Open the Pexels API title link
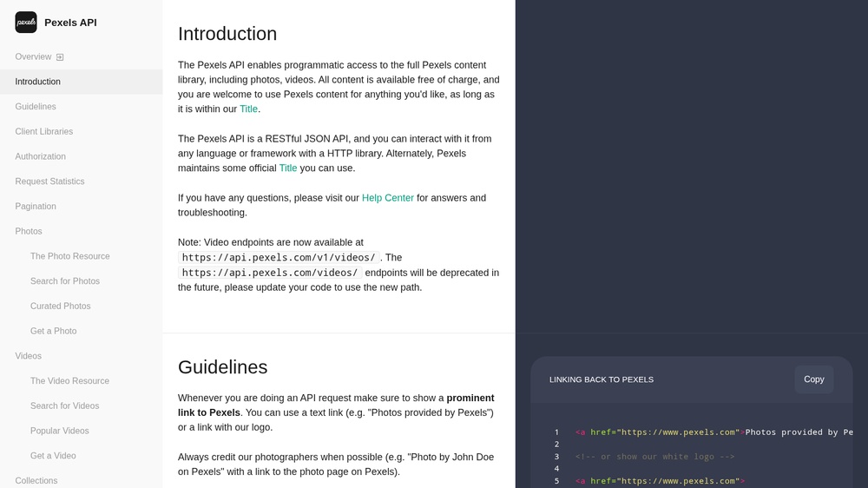868x488 pixels. 70,23
